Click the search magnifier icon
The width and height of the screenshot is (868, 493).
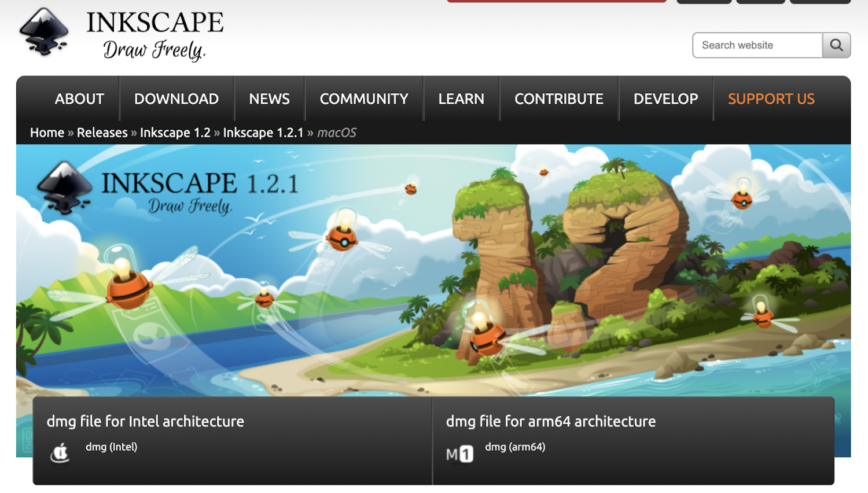[836, 45]
